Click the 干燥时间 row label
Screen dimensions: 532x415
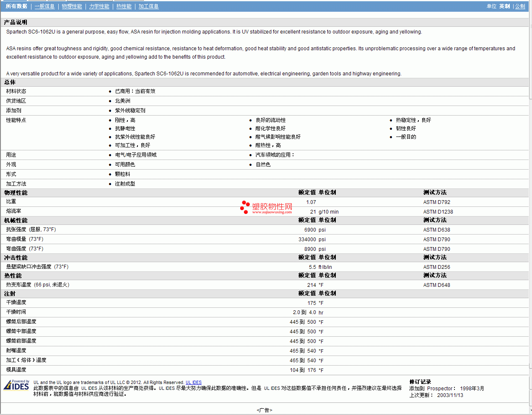coord(16,312)
